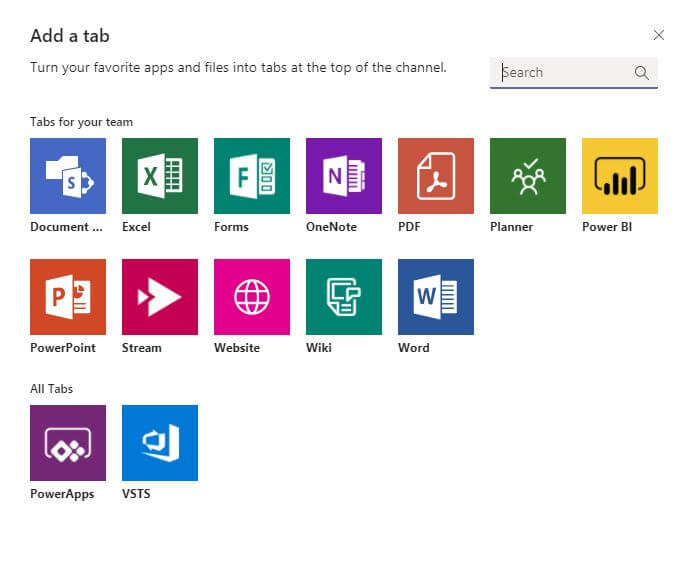The height and width of the screenshot is (572, 689).
Task: Click the "Document ..." label text
Action: tap(66, 227)
